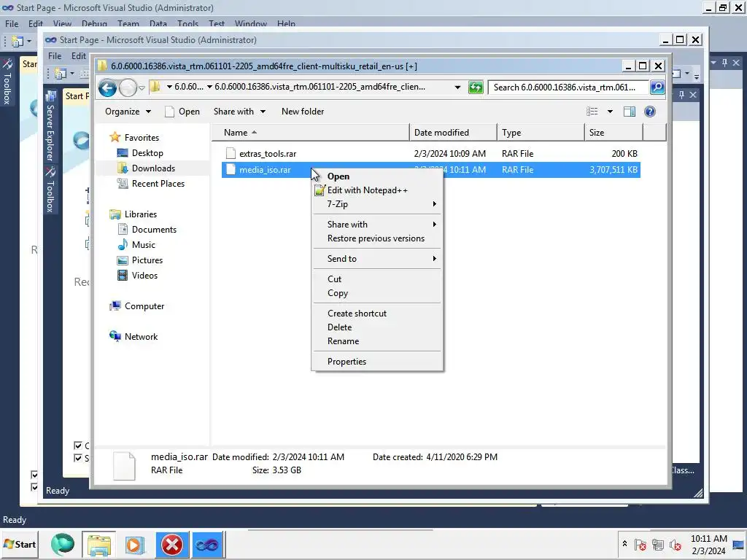Select Delete from the context menu
The image size is (747, 560).
(376, 327)
